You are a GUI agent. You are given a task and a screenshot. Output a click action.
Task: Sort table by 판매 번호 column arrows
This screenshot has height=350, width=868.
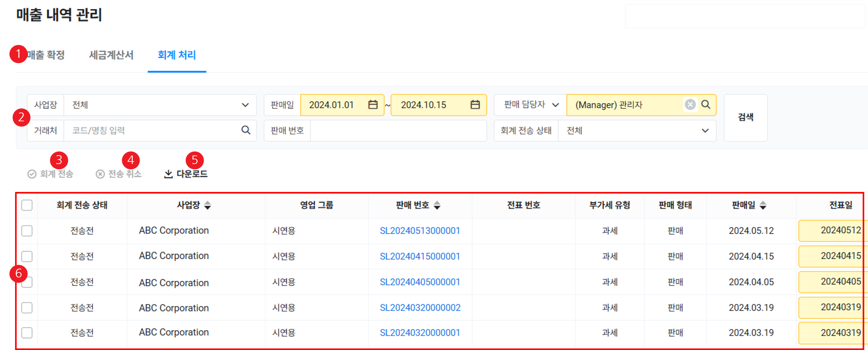[x=437, y=205]
